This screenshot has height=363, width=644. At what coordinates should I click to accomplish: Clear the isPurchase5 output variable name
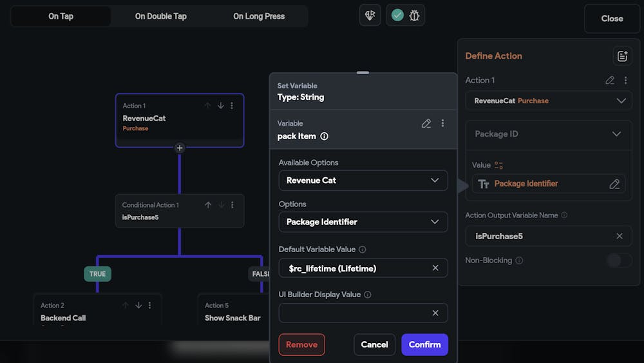(620, 236)
